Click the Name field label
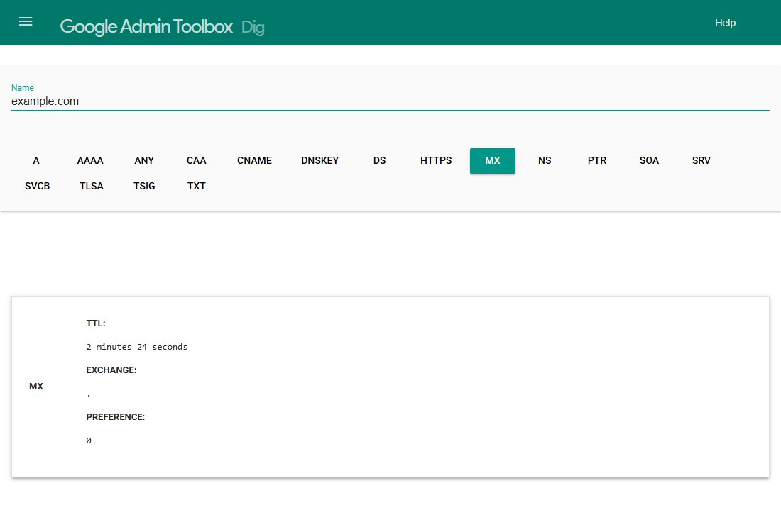 tap(23, 87)
